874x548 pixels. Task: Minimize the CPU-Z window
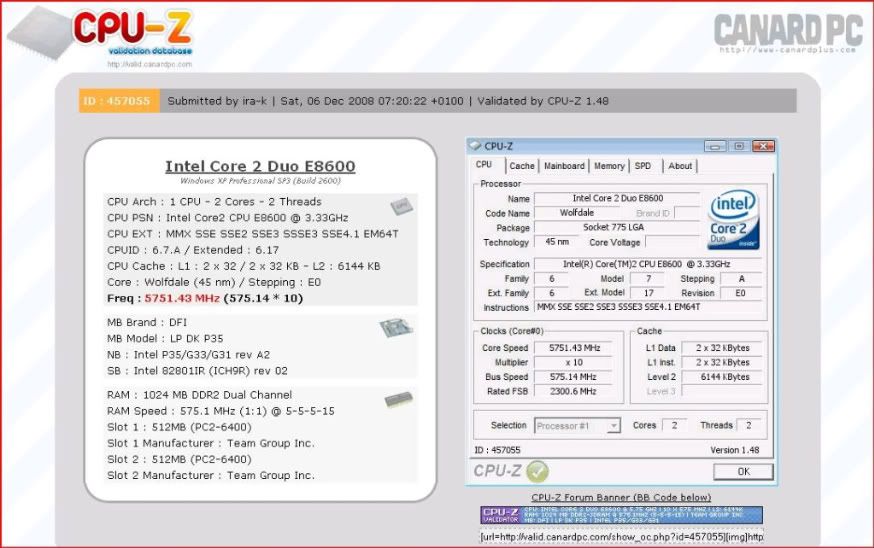tap(715, 146)
